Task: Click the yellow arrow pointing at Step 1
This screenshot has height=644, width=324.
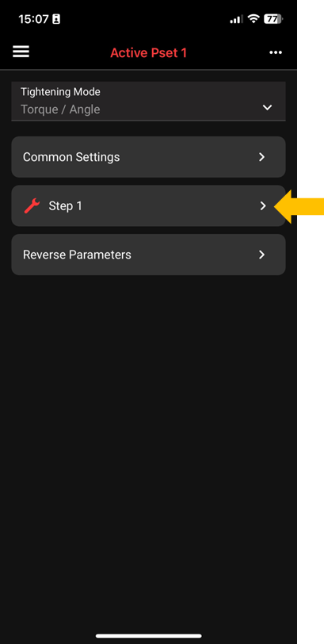Action: tap(299, 206)
